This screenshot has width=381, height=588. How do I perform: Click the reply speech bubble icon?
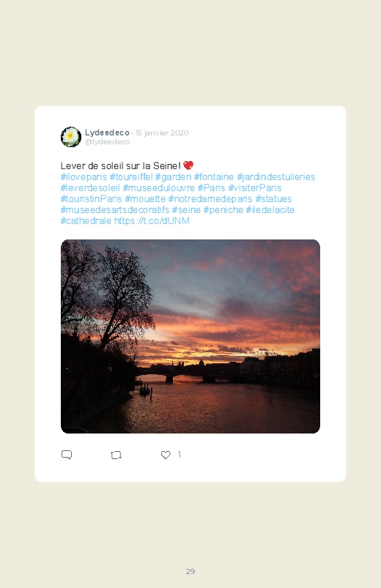[x=67, y=455]
